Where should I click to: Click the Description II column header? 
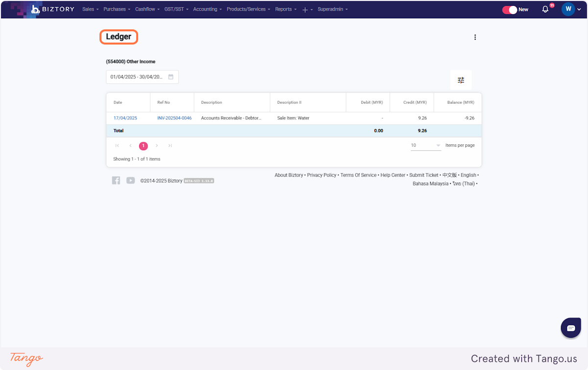tap(308, 103)
